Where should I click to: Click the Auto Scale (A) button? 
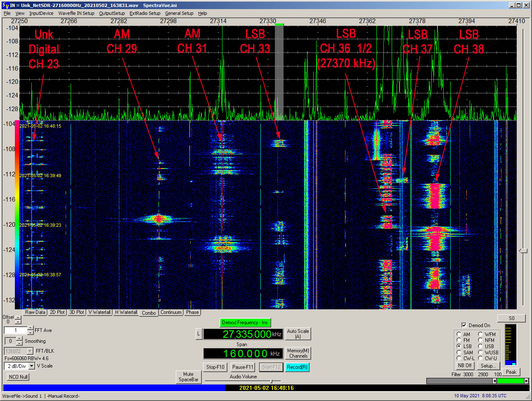[298, 334]
